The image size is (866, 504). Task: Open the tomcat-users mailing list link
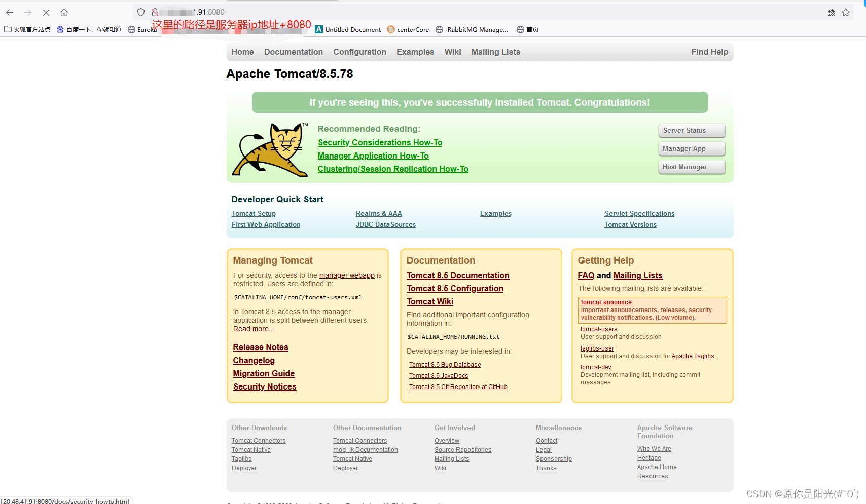pos(599,329)
